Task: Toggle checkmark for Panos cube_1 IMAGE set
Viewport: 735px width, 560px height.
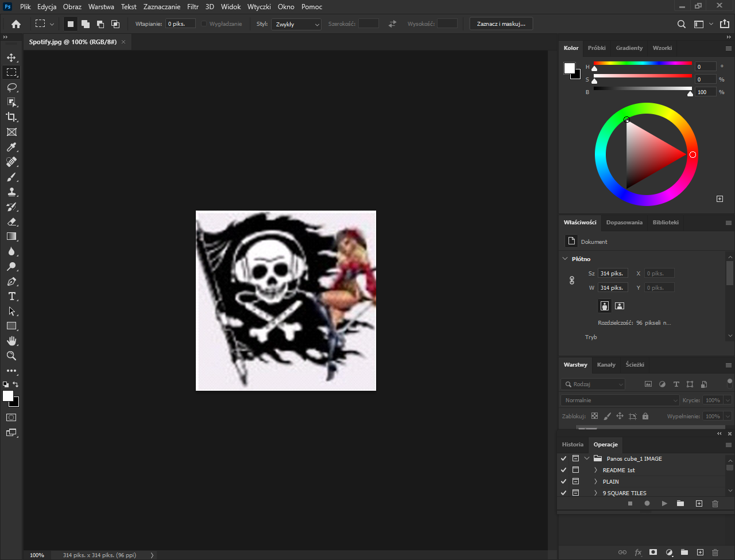Action: coord(563,458)
